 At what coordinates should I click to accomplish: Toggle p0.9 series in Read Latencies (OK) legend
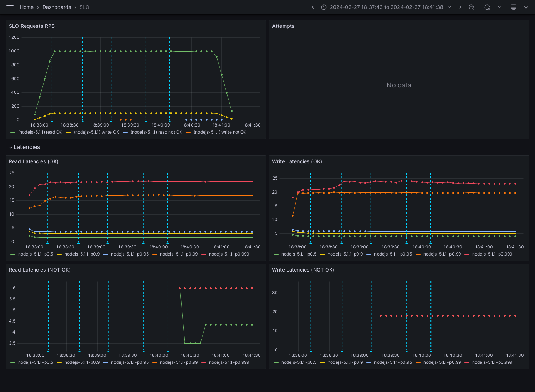(82, 254)
